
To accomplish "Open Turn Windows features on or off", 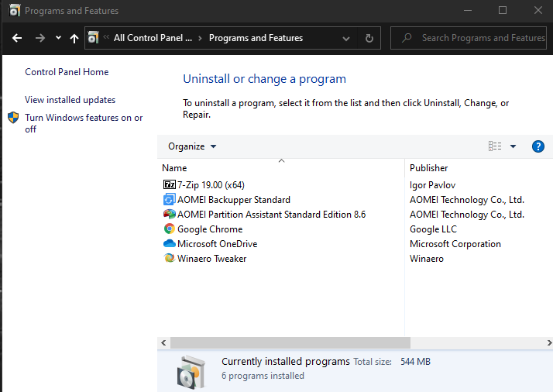I will (84, 123).
